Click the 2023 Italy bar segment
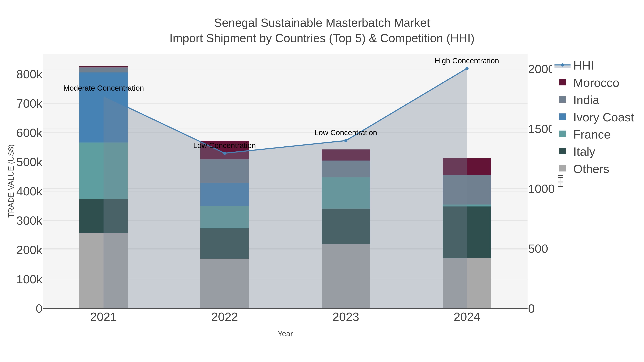 [x=346, y=226]
